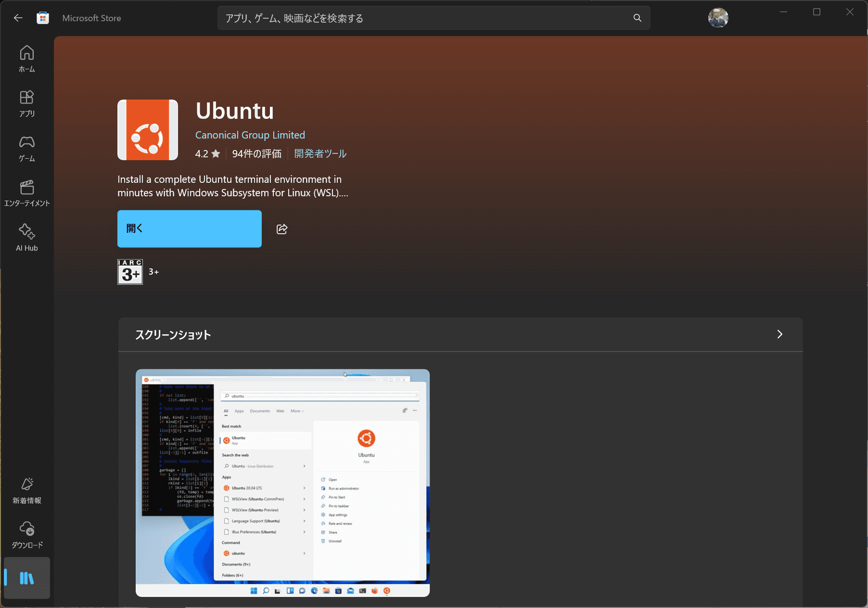Open the Home (ホーム) sidebar section
Screen dimensions: 868x608
tap(27, 59)
